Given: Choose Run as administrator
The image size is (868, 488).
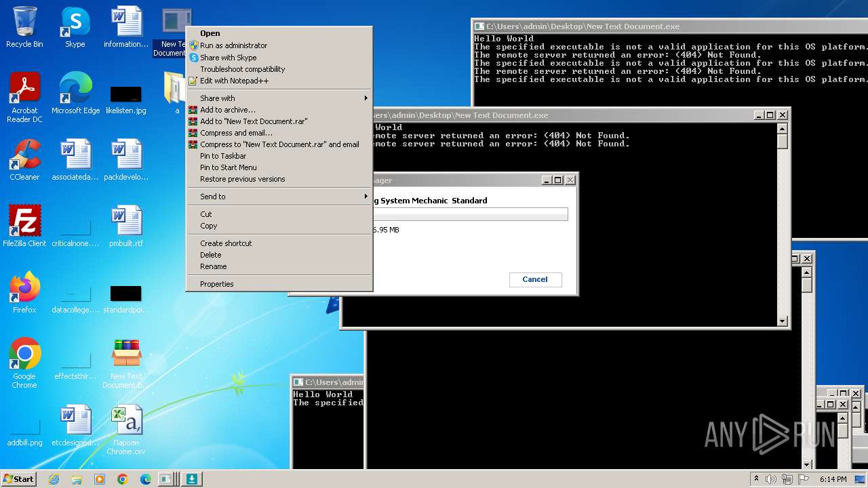Looking at the screenshot, I should 279,45.
